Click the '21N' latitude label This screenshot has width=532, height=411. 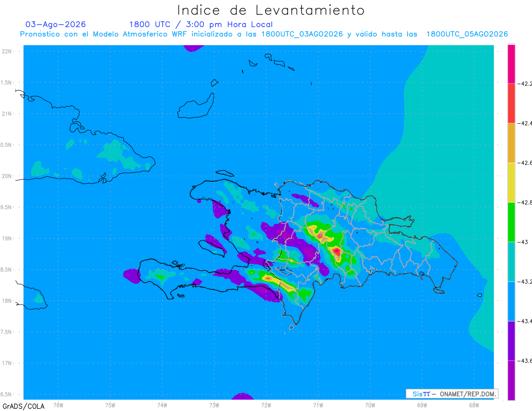(7, 114)
